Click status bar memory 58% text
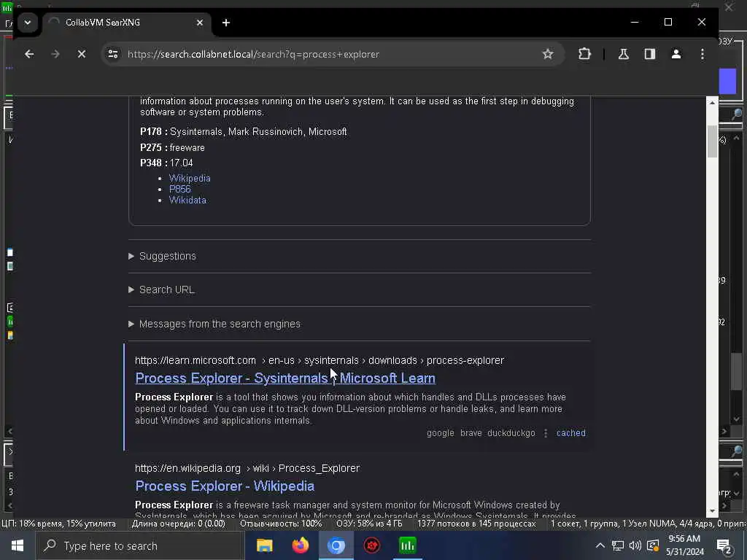Screen dimensions: 747x560 [x=369, y=524]
